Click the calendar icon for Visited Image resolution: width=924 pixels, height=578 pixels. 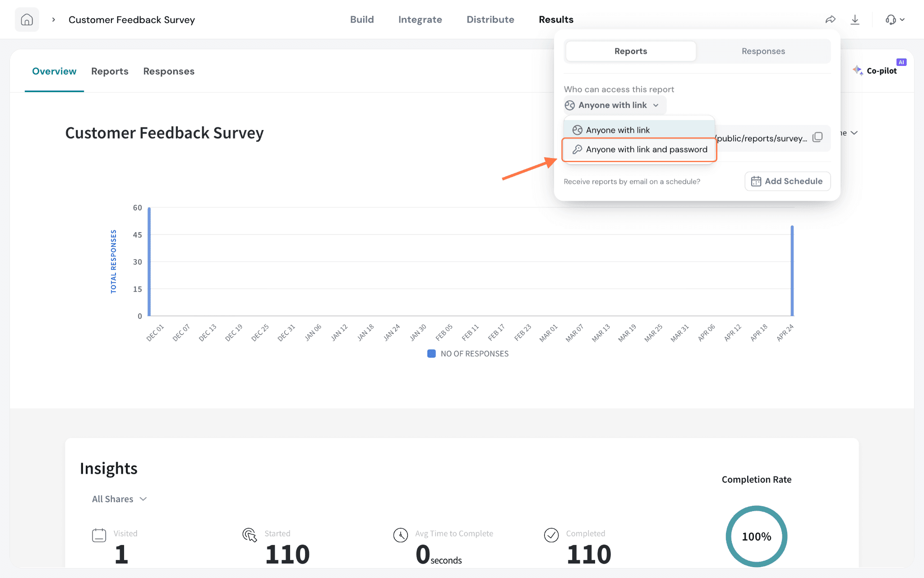[x=99, y=535]
